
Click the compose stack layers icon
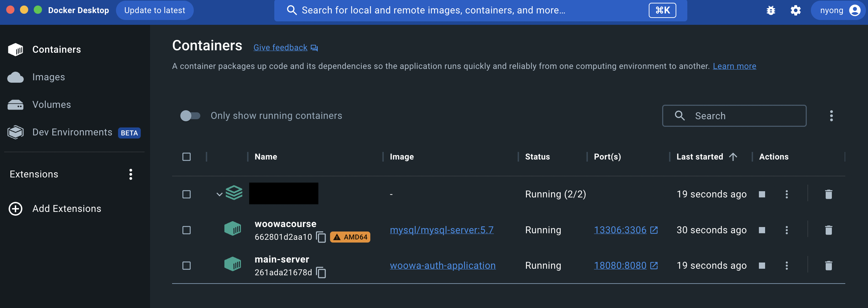(x=234, y=193)
